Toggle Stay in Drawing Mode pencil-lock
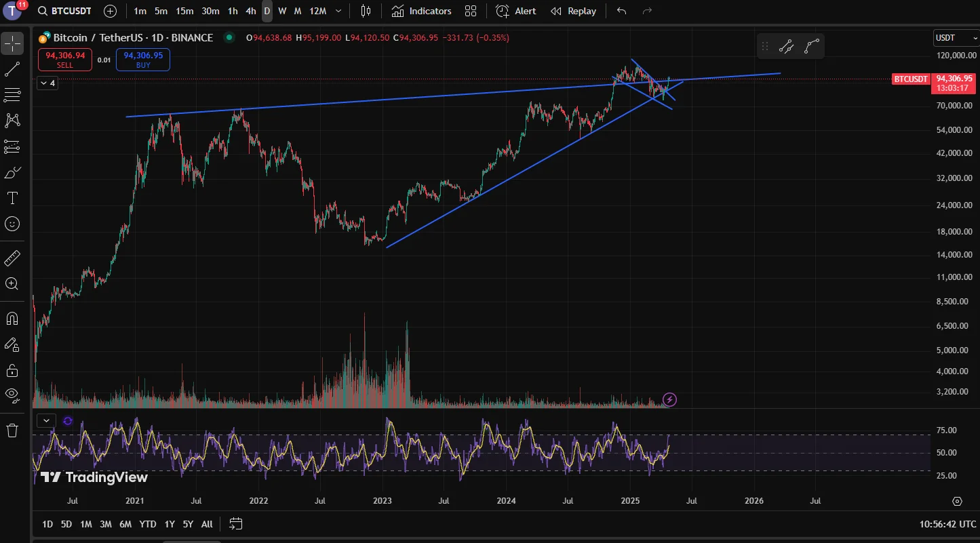This screenshot has width=980, height=543. [x=12, y=344]
